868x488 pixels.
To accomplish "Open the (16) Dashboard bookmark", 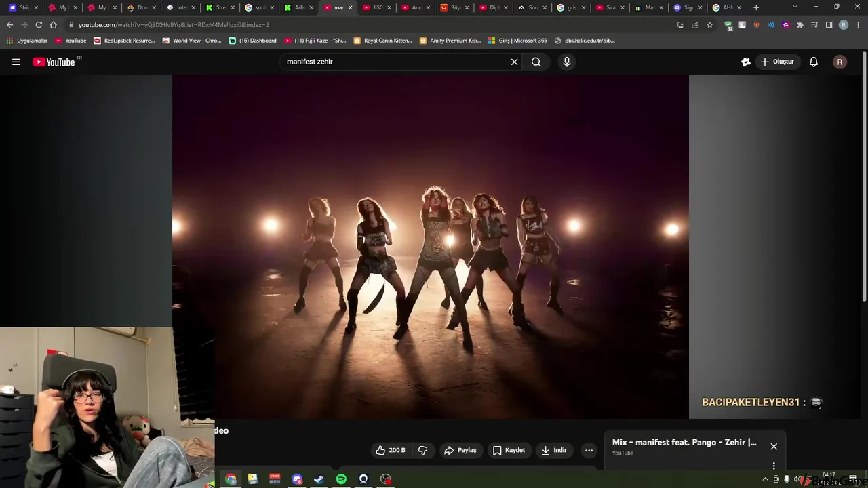I will [253, 41].
